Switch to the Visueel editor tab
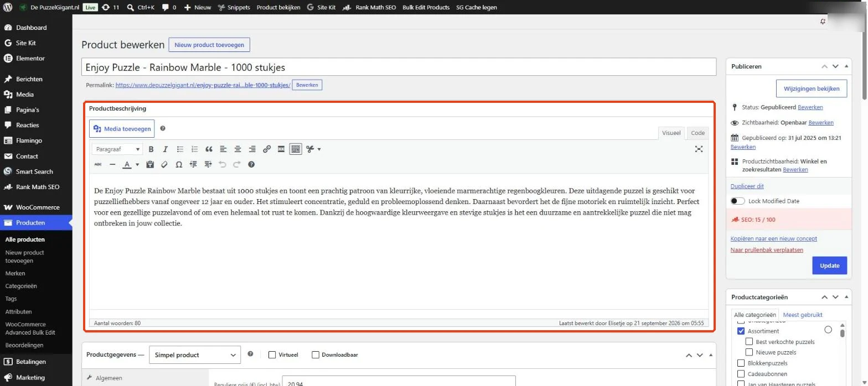This screenshot has width=868, height=386. [x=671, y=133]
